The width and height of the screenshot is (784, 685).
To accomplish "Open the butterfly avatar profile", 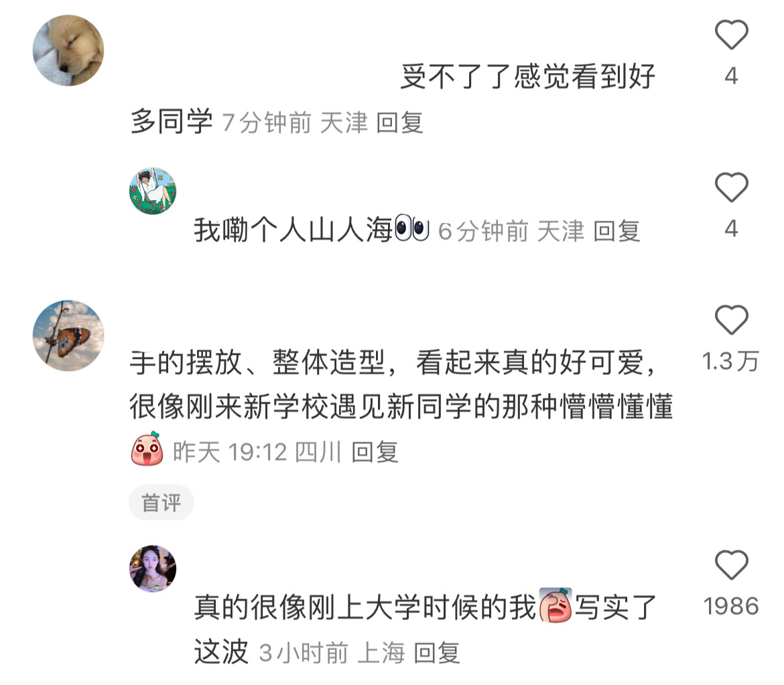I will point(68,335).
